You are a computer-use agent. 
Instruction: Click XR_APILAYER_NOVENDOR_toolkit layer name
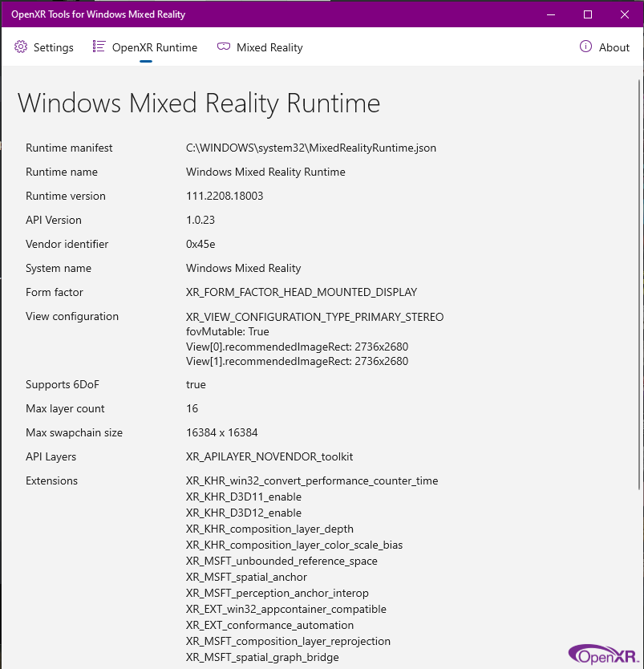[x=269, y=457]
